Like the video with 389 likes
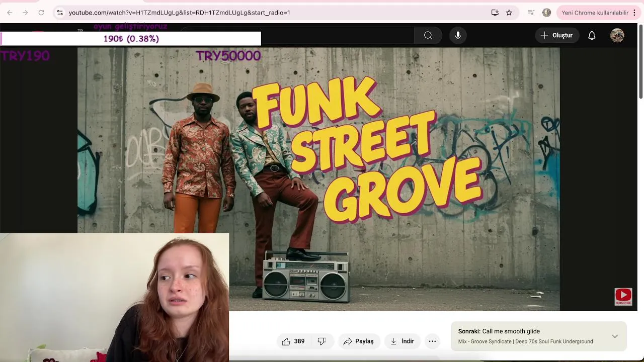Viewport: 644px width, 362px height. (293, 341)
